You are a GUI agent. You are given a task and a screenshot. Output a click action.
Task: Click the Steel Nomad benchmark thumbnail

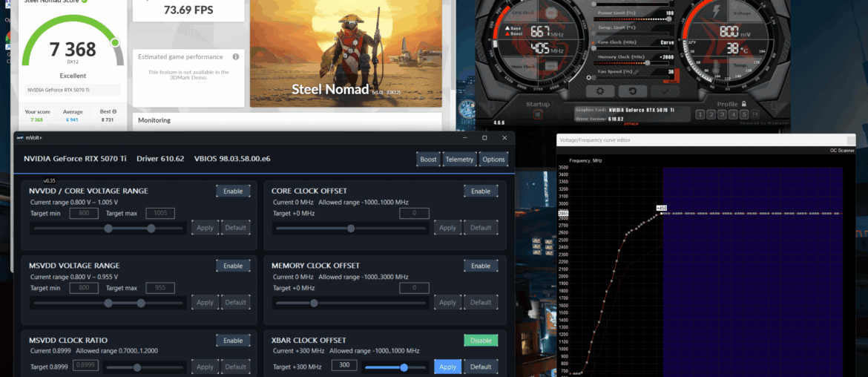346,53
